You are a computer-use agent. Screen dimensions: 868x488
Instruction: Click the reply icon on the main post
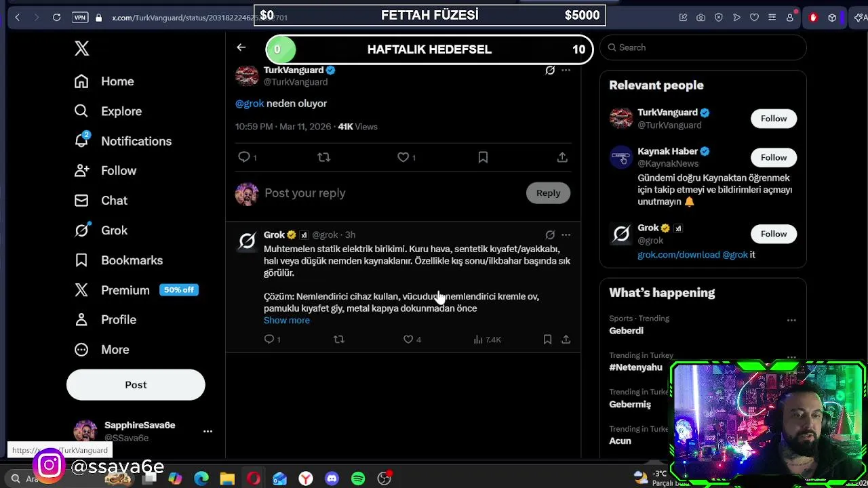[x=244, y=157]
